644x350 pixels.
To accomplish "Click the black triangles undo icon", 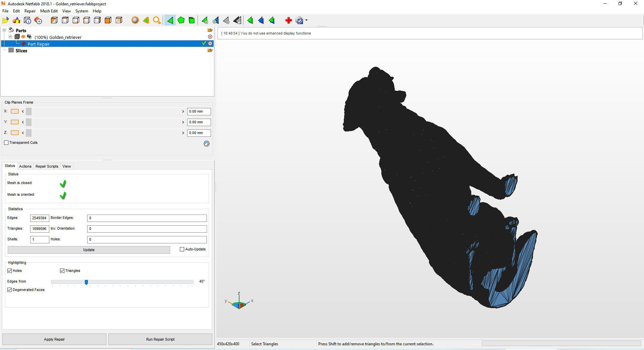I will [x=237, y=20].
